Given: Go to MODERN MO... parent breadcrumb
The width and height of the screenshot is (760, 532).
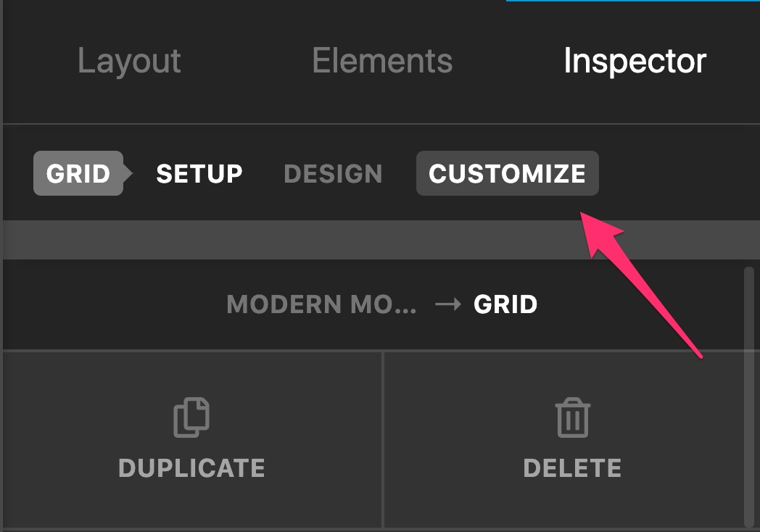Looking at the screenshot, I should (321, 304).
